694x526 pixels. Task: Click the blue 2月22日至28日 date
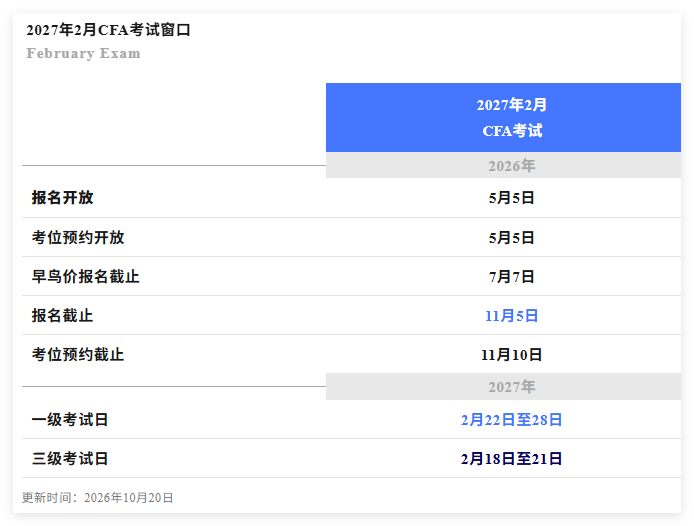pyautogui.click(x=511, y=420)
